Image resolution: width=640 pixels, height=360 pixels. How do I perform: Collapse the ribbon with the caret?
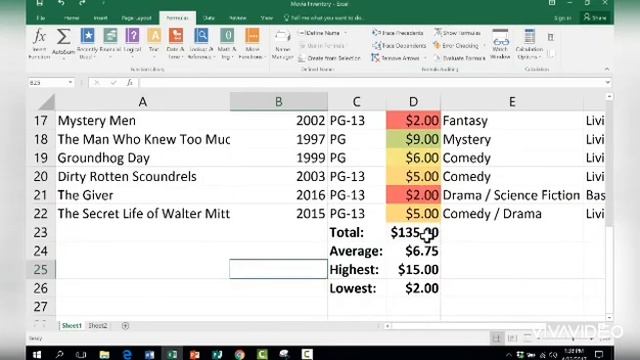coord(607,69)
